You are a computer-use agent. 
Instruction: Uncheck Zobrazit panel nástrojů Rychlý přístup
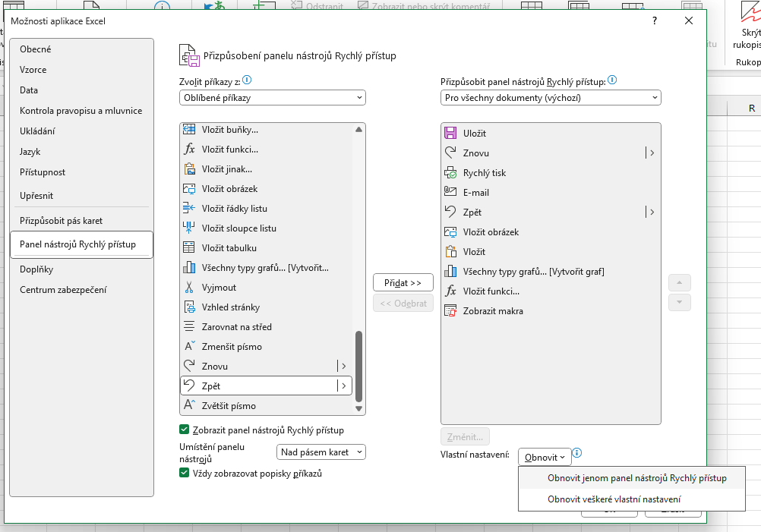[184, 430]
